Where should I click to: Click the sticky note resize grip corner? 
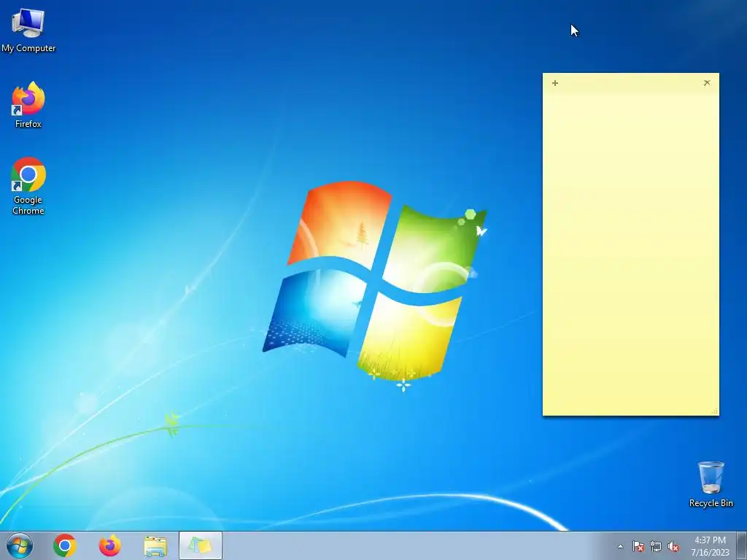pyautogui.click(x=714, y=411)
